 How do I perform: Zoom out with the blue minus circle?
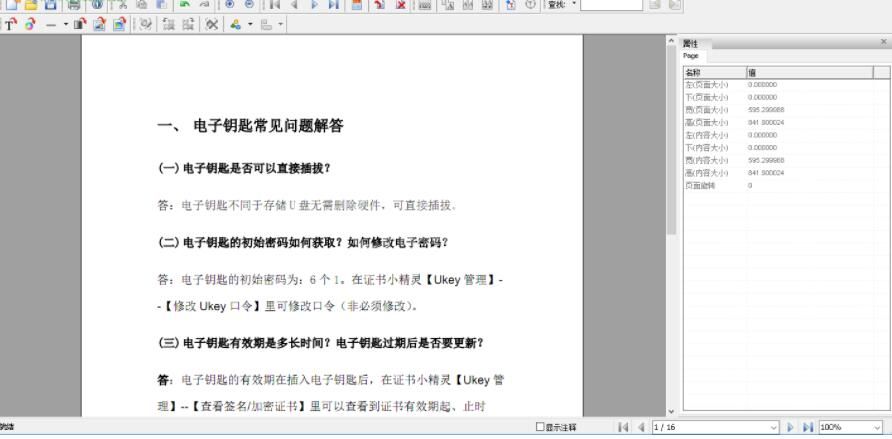[249, 5]
